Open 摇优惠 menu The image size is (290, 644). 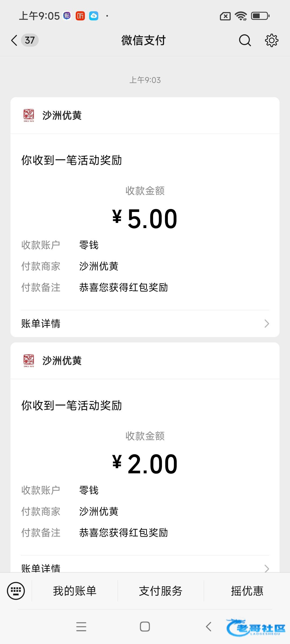(x=247, y=591)
